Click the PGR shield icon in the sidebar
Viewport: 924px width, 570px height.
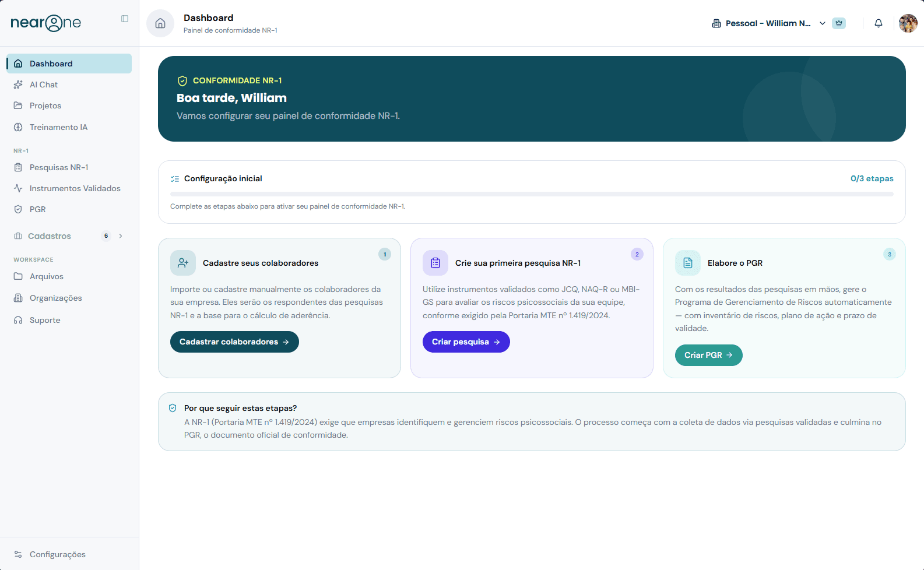[x=18, y=209]
